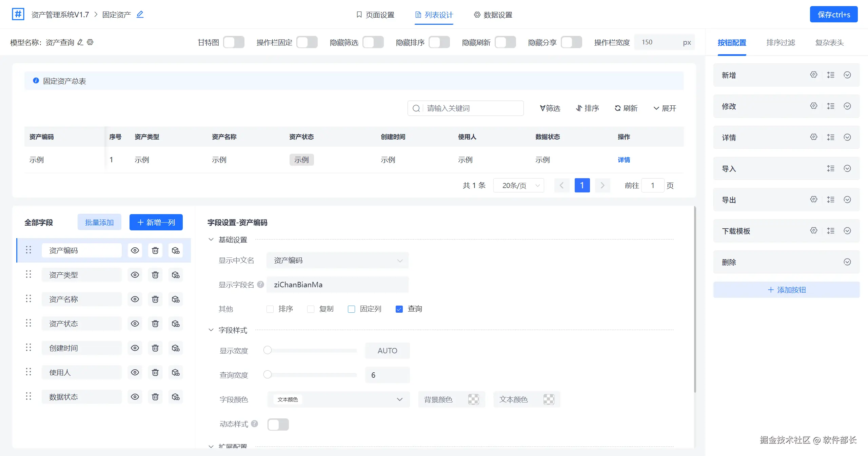Hide 资产状态 field using eye icon
Viewport: 868px width, 456px height.
tap(135, 324)
